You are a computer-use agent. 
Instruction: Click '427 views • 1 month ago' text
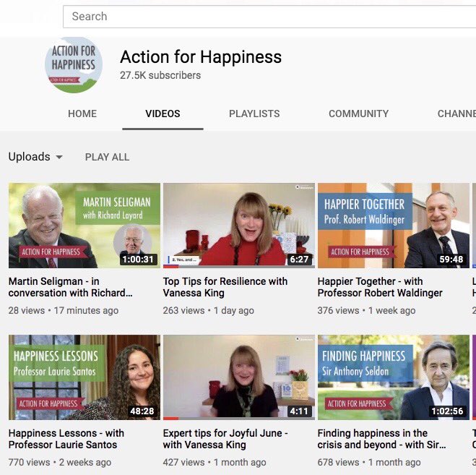[x=215, y=462]
